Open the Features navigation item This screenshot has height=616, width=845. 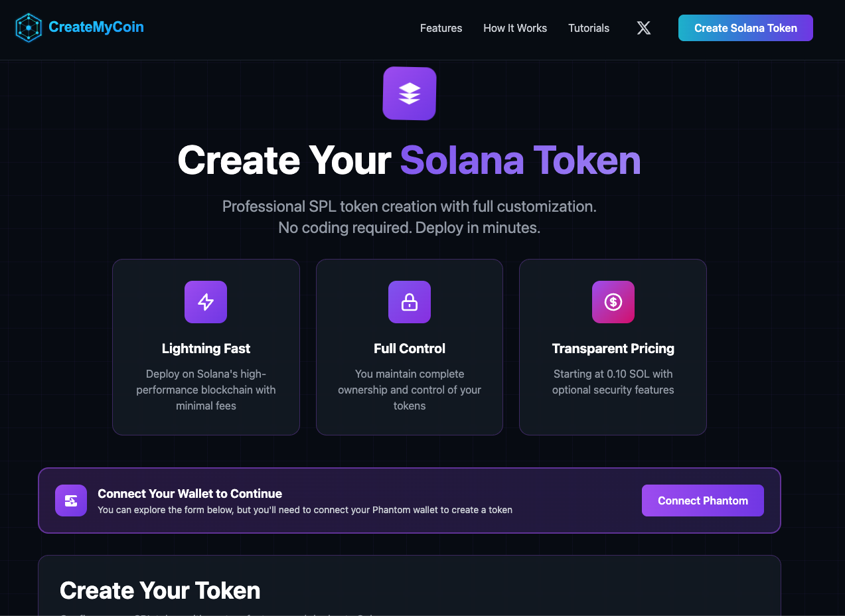point(441,28)
